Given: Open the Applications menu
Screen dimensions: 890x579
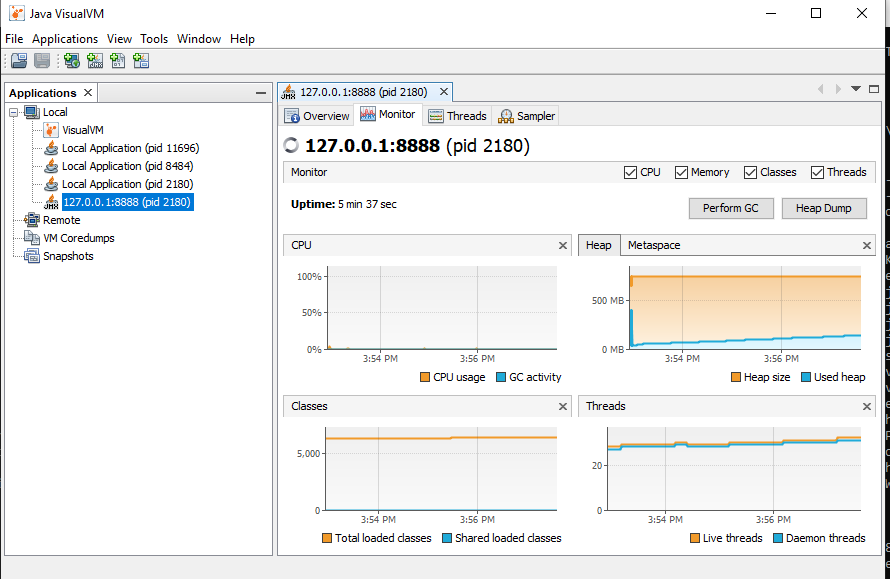Looking at the screenshot, I should [x=65, y=39].
